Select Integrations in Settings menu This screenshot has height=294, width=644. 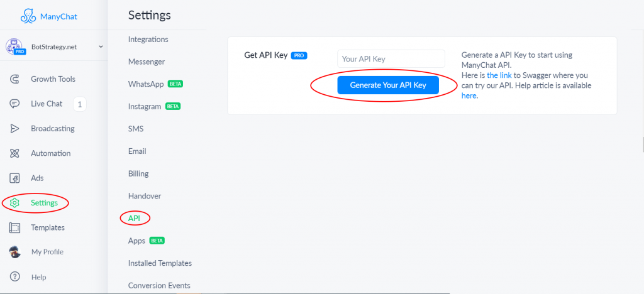point(148,40)
